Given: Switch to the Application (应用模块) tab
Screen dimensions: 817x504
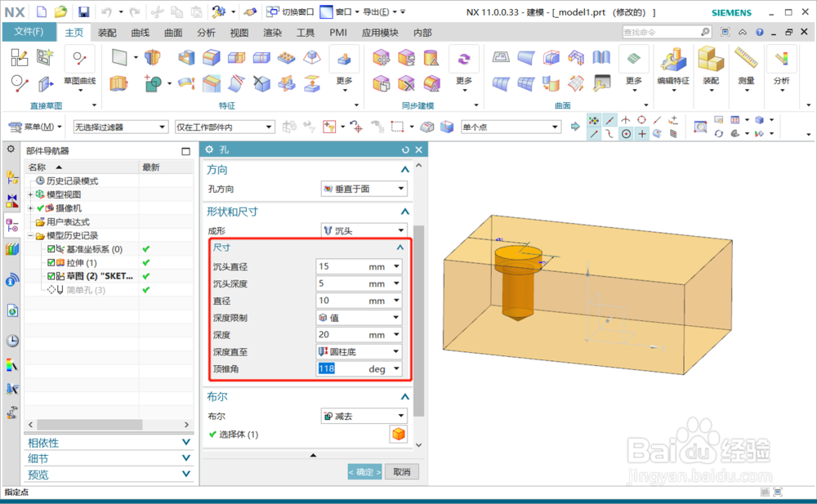Looking at the screenshot, I should pos(380,33).
